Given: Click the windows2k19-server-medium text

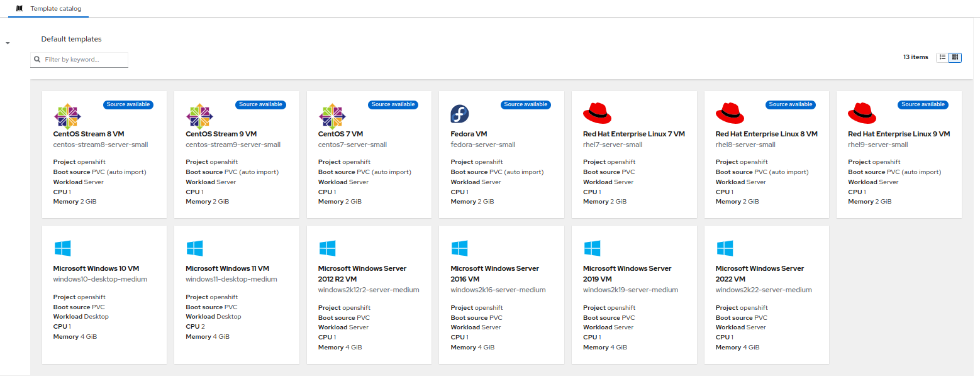Looking at the screenshot, I should point(631,290).
